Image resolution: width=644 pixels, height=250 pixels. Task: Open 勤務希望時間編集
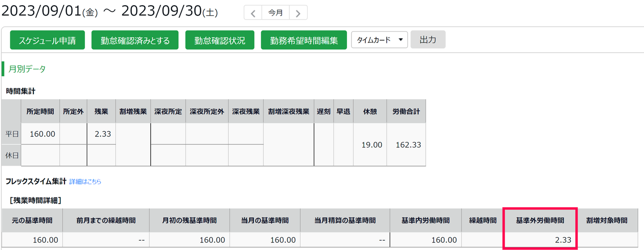click(x=304, y=40)
